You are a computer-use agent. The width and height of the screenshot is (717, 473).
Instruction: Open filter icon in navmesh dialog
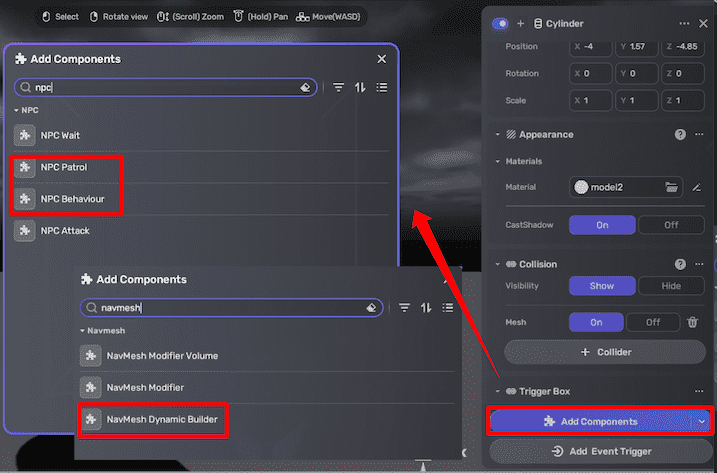pyautogui.click(x=404, y=308)
